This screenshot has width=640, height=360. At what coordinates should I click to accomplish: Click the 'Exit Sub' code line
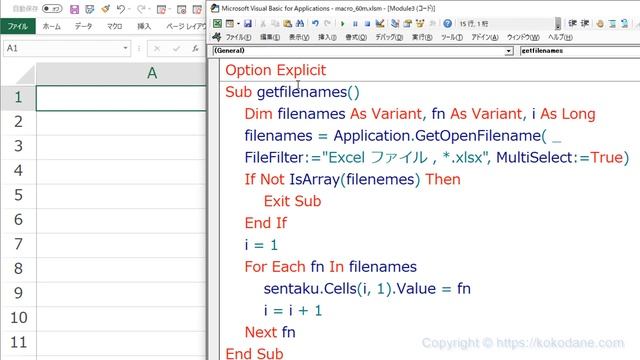(x=292, y=201)
